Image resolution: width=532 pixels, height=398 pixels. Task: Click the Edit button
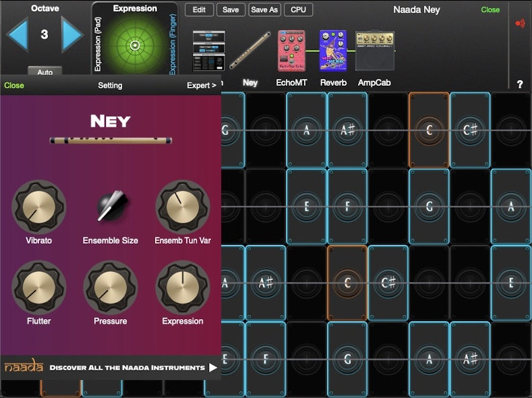pos(199,10)
